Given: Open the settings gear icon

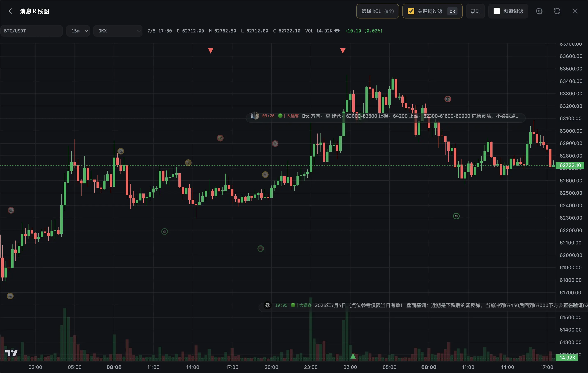Looking at the screenshot, I should pos(539,11).
